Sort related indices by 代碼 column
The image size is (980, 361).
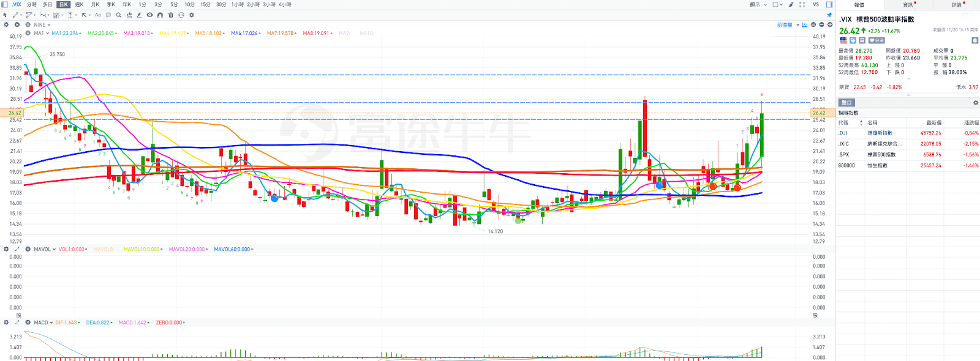tap(850, 122)
